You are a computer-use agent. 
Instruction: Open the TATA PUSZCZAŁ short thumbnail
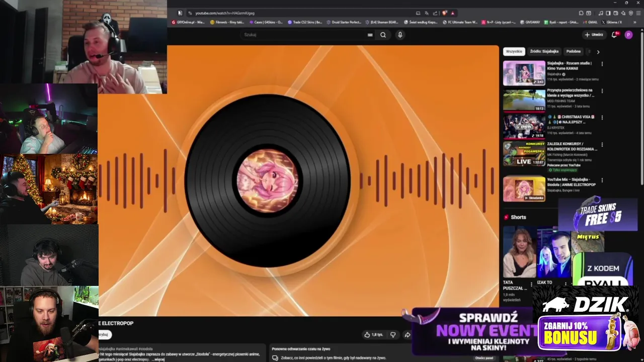click(x=519, y=252)
